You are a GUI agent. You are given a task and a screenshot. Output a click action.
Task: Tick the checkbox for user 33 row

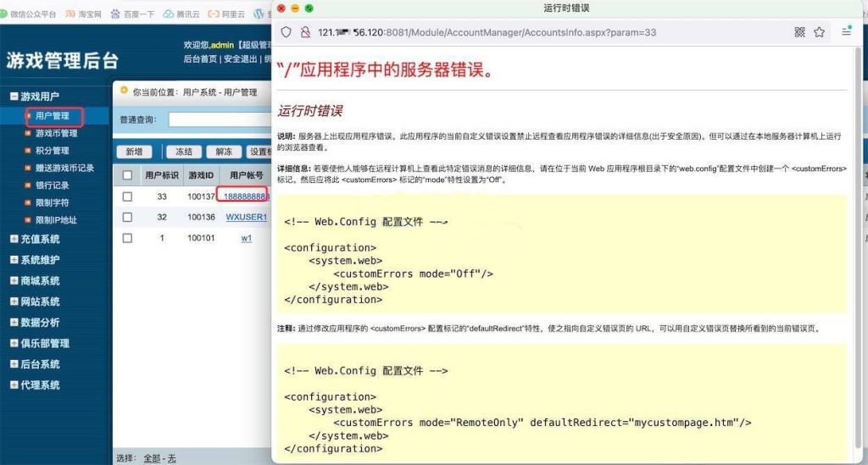coord(127,196)
